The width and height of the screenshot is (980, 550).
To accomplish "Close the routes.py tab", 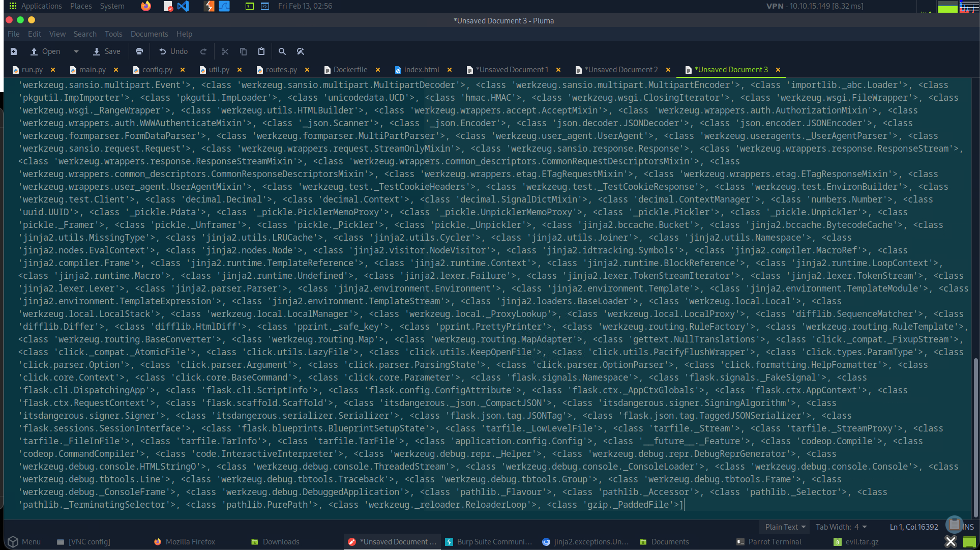I will [307, 70].
